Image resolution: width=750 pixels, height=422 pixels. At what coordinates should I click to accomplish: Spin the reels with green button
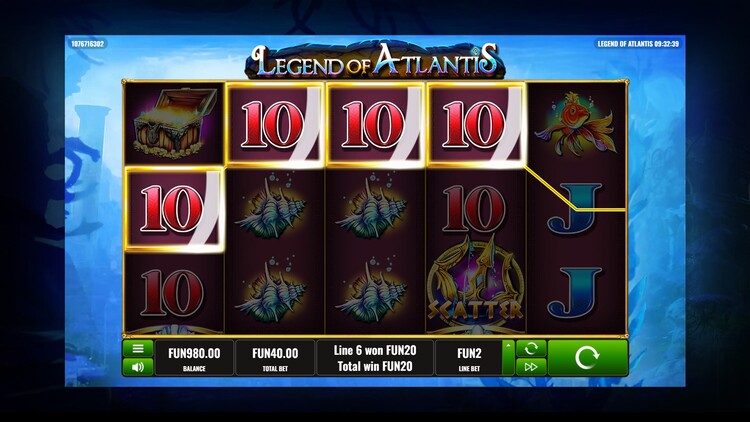pyautogui.click(x=587, y=358)
